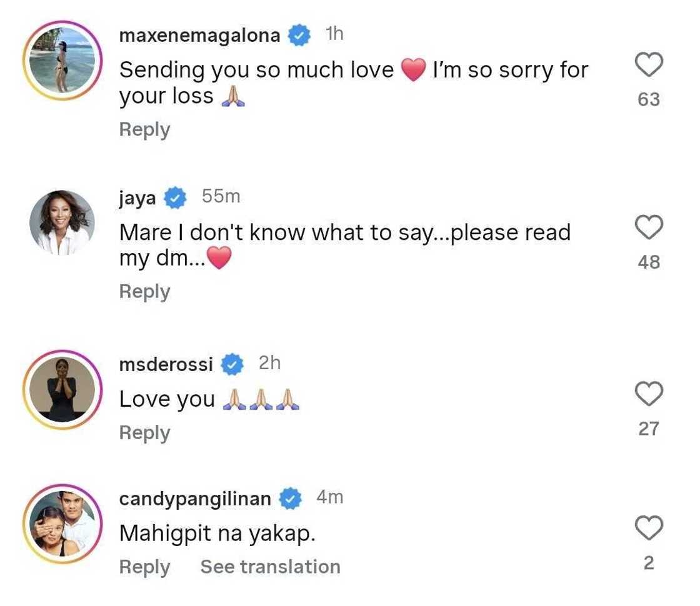Screen dimensions: 700x606
Task: Reply to candypangilinan's comment
Action: pos(144,567)
